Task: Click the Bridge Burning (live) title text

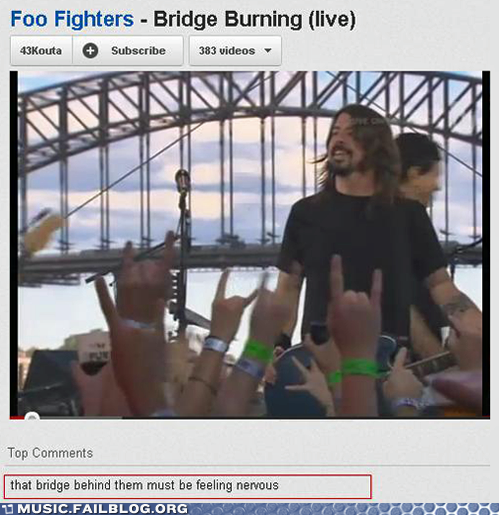Action: [254, 20]
